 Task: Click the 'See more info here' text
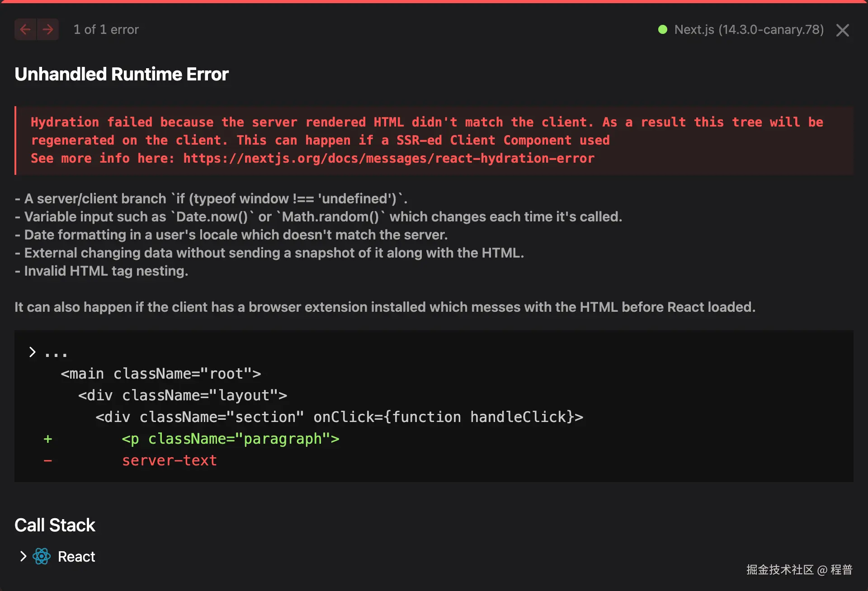[102, 158]
